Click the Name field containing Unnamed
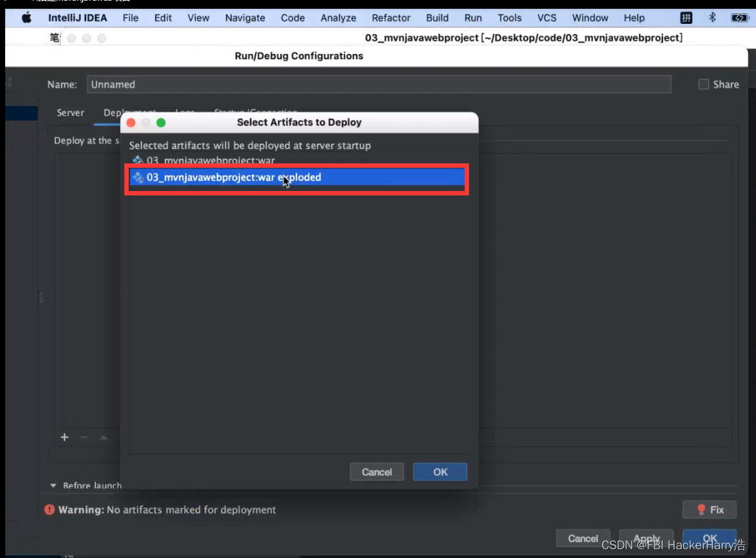Image resolution: width=756 pixels, height=558 pixels. pyautogui.click(x=380, y=84)
